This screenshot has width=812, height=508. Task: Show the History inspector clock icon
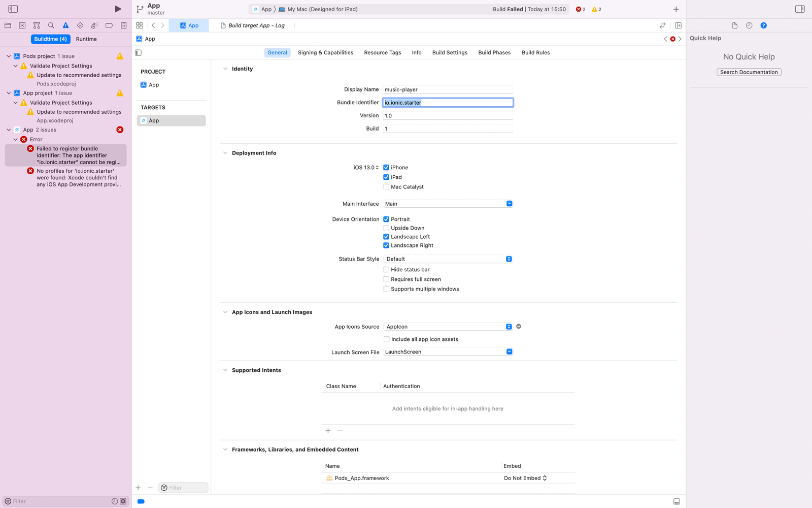click(749, 25)
